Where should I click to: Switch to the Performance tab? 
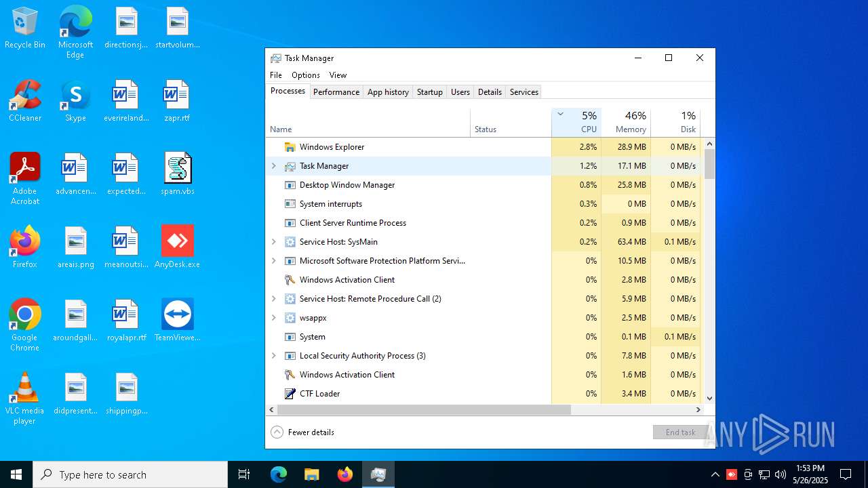[336, 92]
